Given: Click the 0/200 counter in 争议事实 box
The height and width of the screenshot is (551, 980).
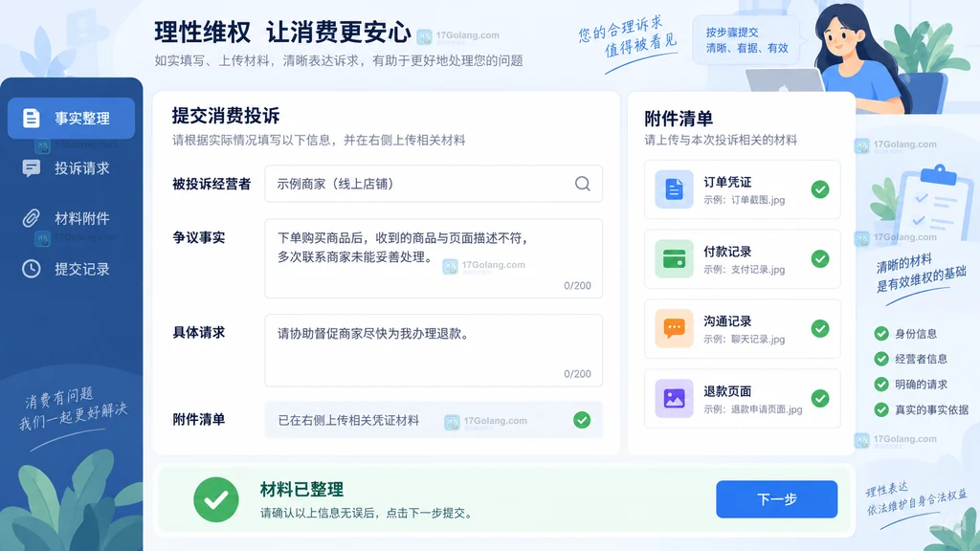Looking at the screenshot, I should [x=577, y=285].
